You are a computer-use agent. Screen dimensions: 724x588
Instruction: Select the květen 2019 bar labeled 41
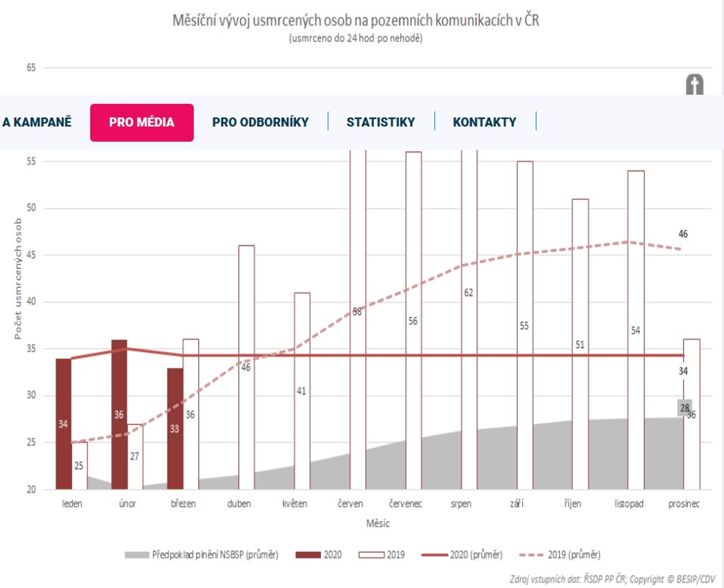point(302,391)
